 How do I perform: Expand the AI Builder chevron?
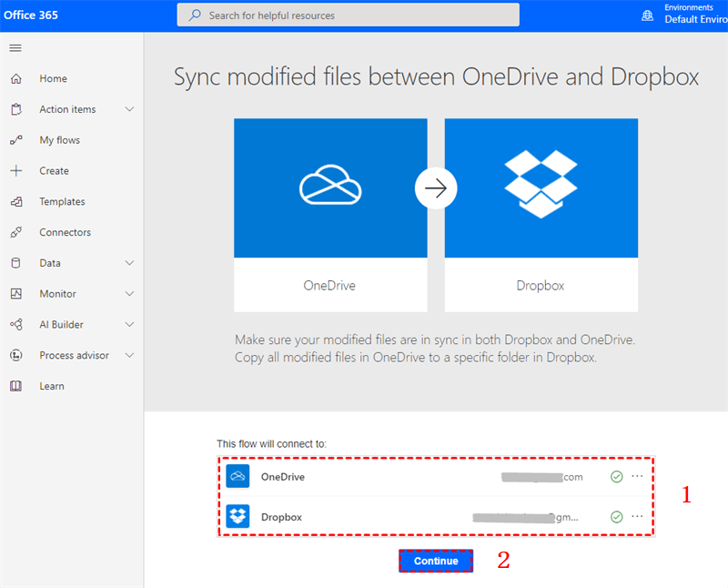pyautogui.click(x=129, y=324)
